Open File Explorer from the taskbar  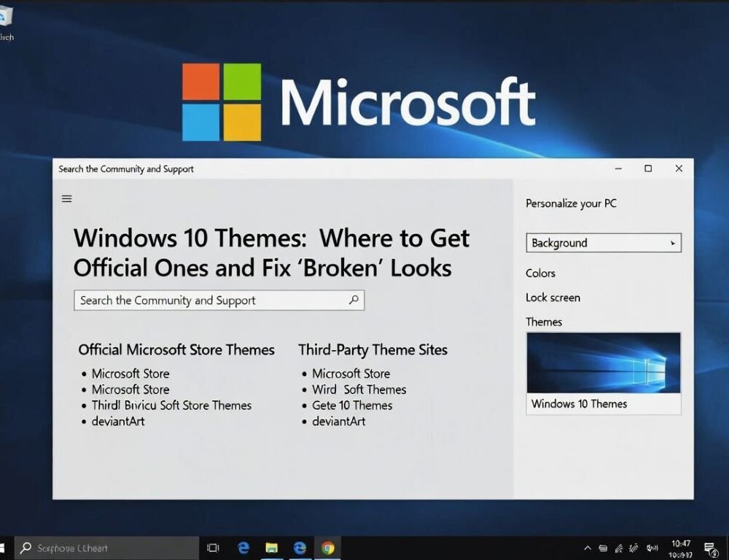click(271, 548)
